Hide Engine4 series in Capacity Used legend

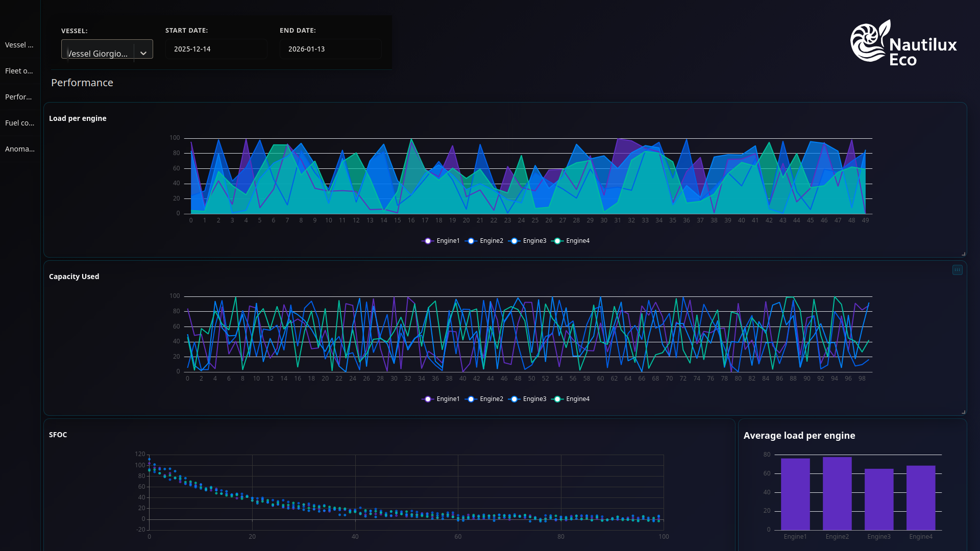[x=571, y=399]
